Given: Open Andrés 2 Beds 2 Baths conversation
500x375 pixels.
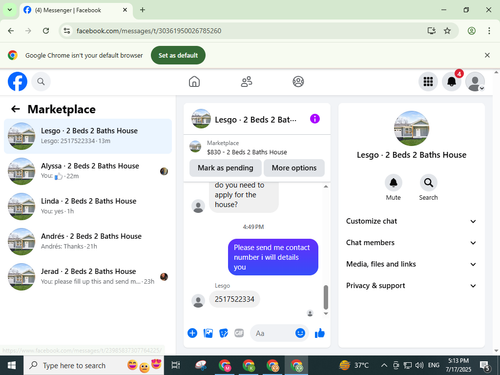Looking at the screenshot, I should pyautogui.click(x=88, y=241).
